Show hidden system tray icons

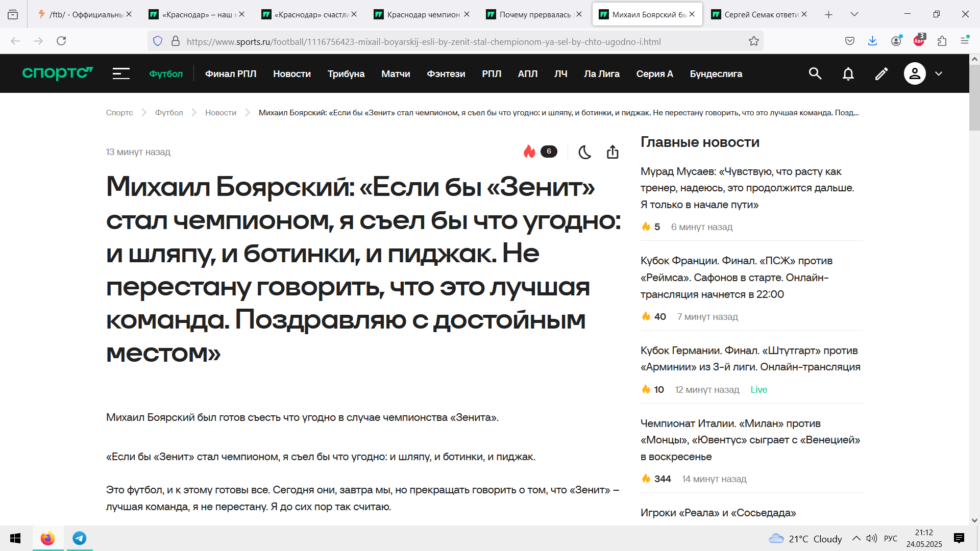856,538
